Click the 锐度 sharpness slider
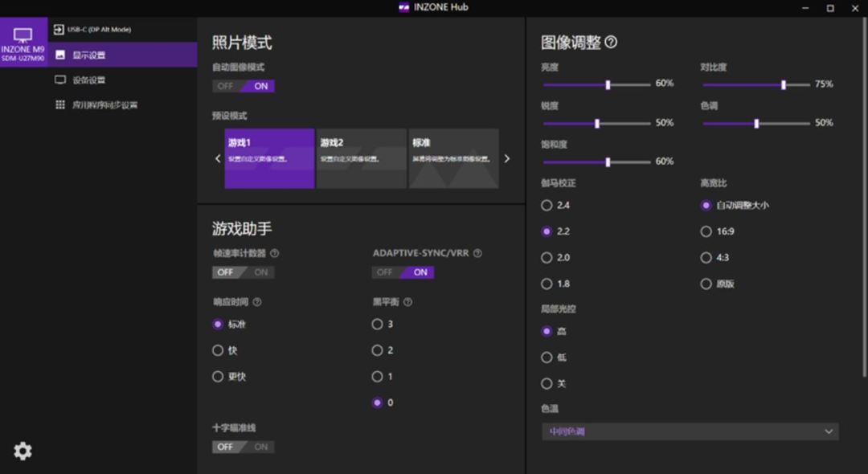The width and height of the screenshot is (868, 474). click(x=596, y=124)
